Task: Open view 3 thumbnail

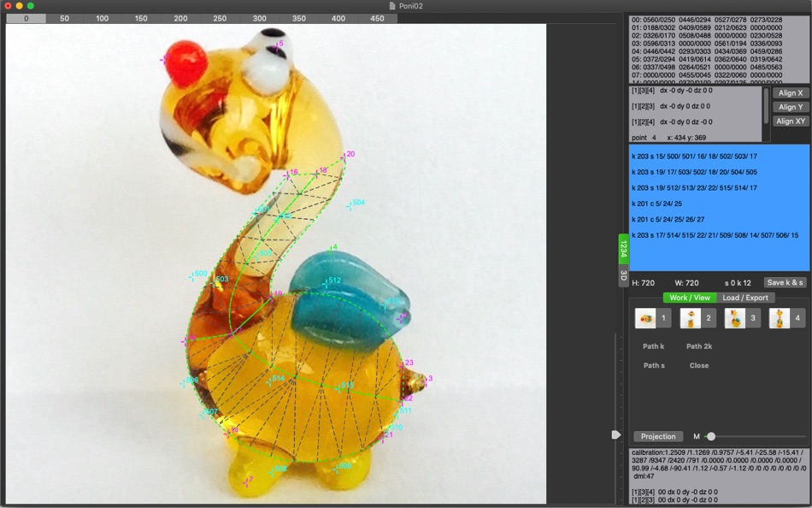Action: point(743,318)
